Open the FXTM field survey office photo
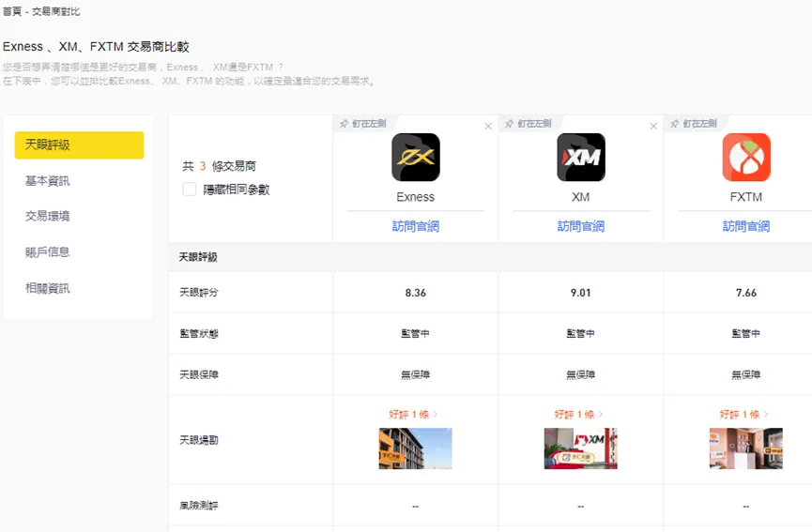The width and height of the screenshot is (812, 532). [x=746, y=448]
